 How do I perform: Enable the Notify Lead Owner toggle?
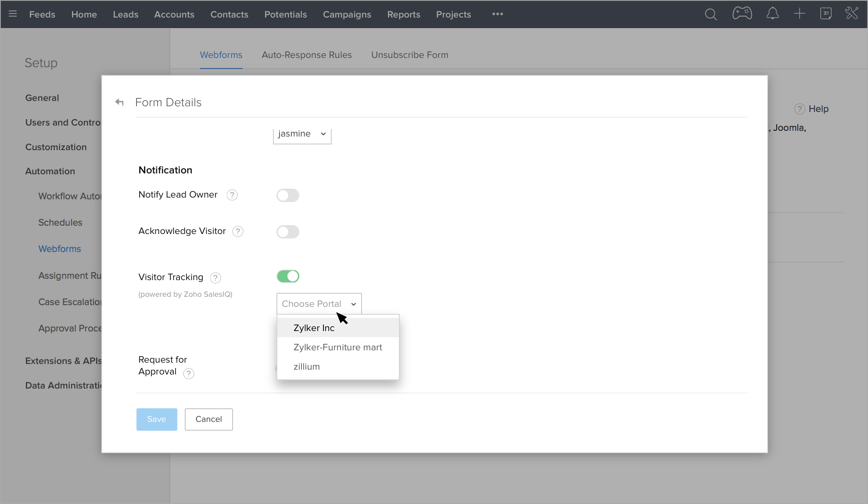click(x=288, y=195)
